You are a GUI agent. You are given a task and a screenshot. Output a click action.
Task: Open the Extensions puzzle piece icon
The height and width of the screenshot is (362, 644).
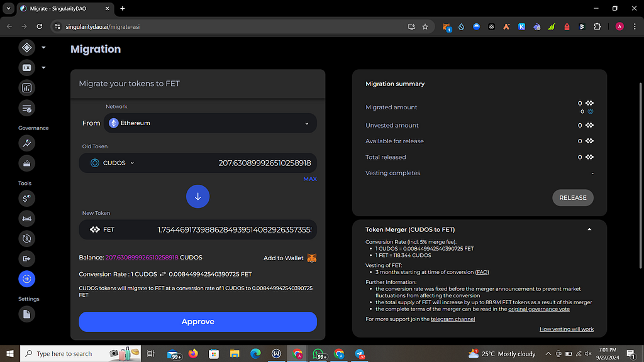[x=597, y=26]
